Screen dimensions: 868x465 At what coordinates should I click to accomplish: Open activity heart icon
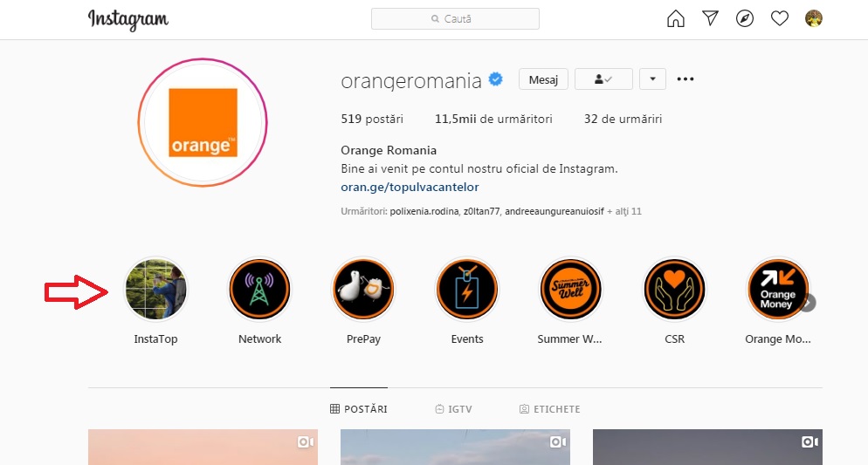pyautogui.click(x=780, y=18)
